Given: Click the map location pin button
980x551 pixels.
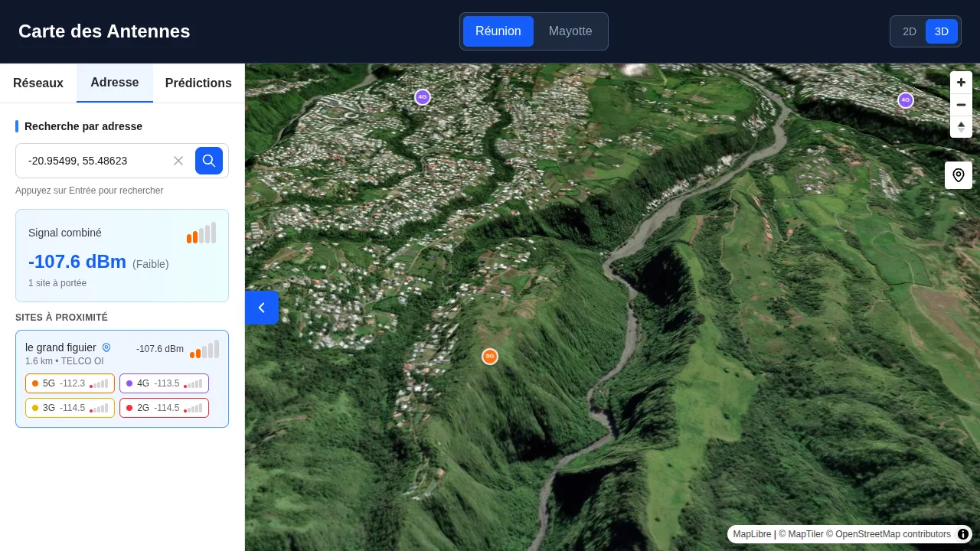Looking at the screenshot, I should pyautogui.click(x=959, y=175).
